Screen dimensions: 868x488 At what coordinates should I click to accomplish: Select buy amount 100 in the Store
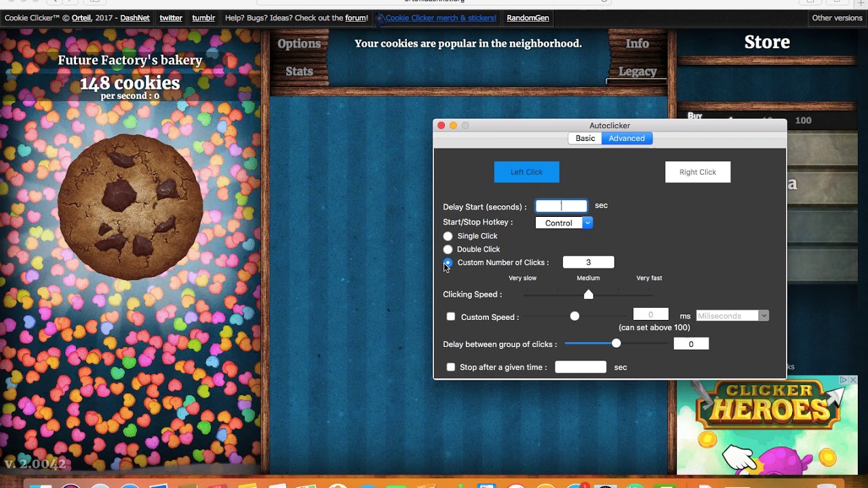pyautogui.click(x=803, y=121)
